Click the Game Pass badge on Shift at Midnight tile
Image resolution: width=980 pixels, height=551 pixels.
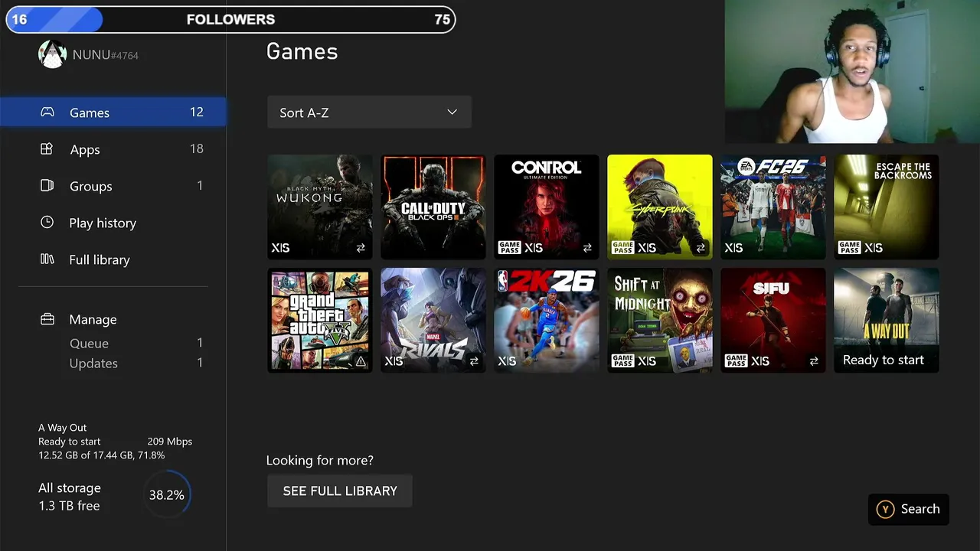(622, 361)
